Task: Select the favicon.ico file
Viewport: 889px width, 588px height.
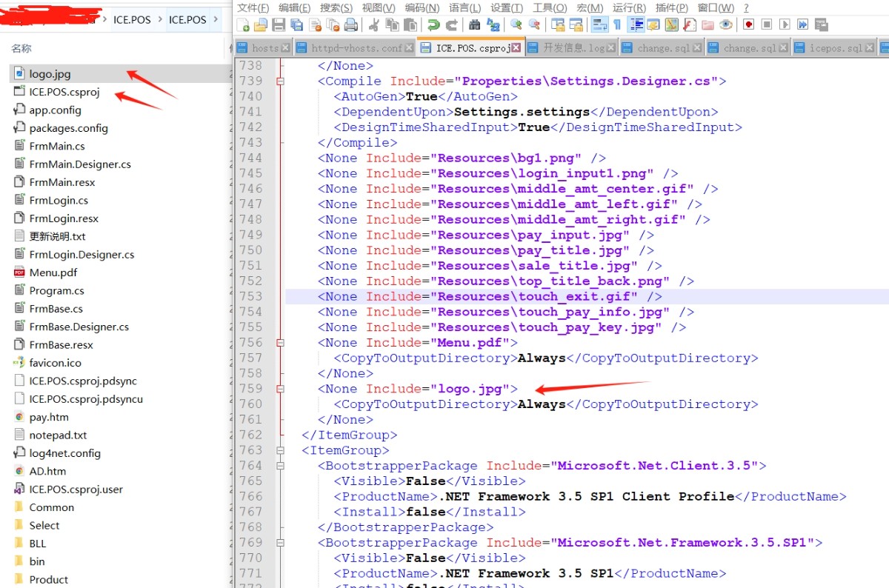Action: (x=55, y=363)
